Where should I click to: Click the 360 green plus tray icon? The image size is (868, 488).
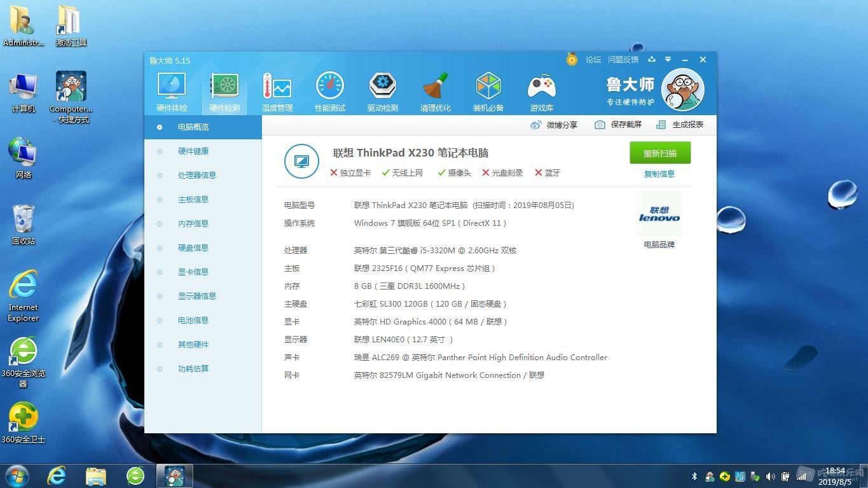(x=725, y=476)
